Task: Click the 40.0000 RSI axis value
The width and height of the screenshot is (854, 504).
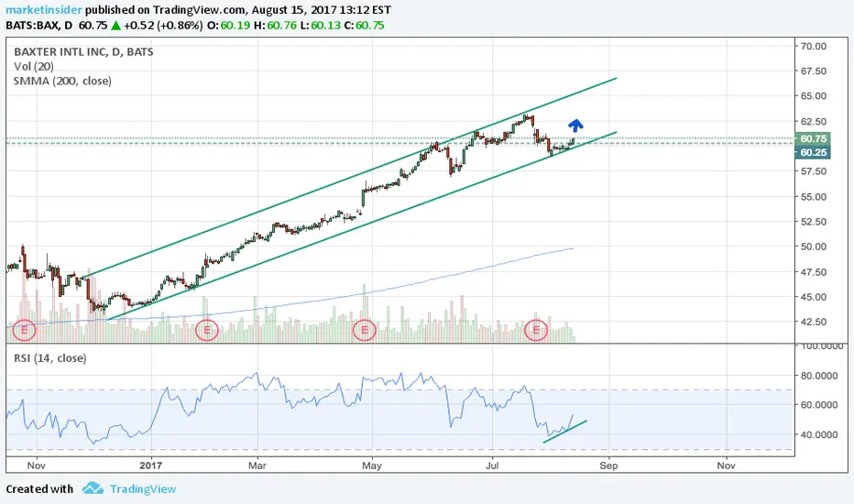Action: [819, 434]
